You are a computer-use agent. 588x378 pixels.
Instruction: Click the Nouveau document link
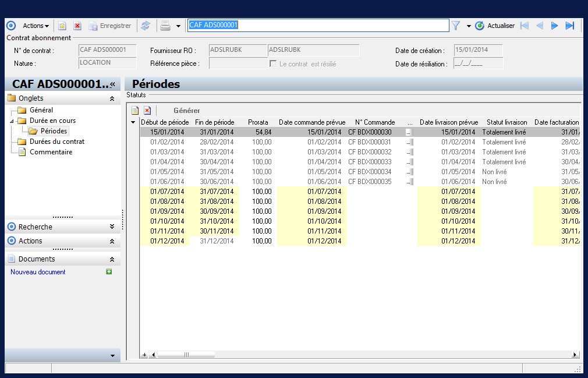38,272
